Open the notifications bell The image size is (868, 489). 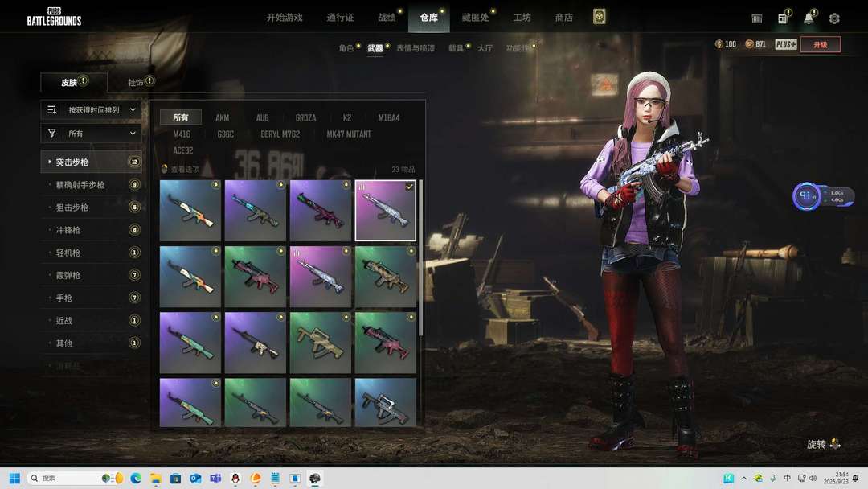(809, 18)
